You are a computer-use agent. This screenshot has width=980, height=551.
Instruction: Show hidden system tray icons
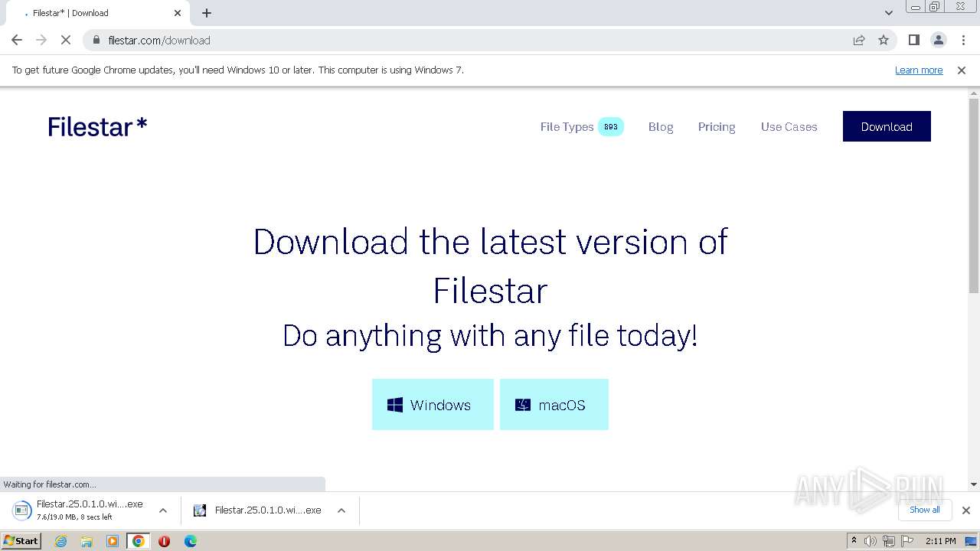point(854,541)
